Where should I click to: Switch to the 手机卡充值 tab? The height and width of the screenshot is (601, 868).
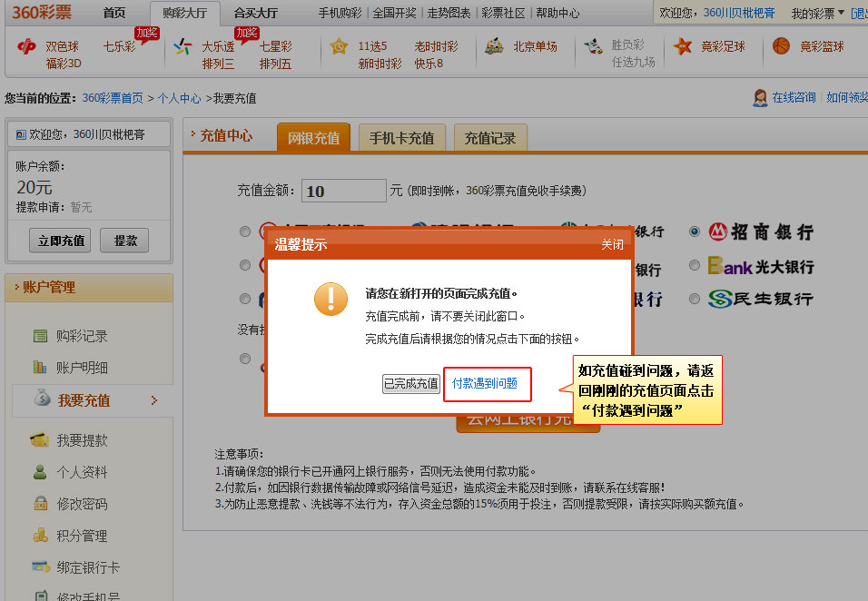click(402, 137)
